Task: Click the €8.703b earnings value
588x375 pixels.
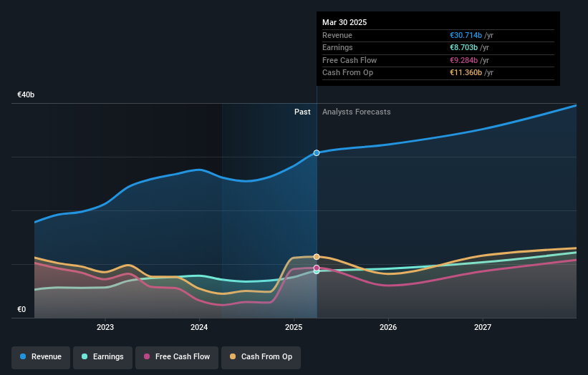Action: (x=464, y=47)
